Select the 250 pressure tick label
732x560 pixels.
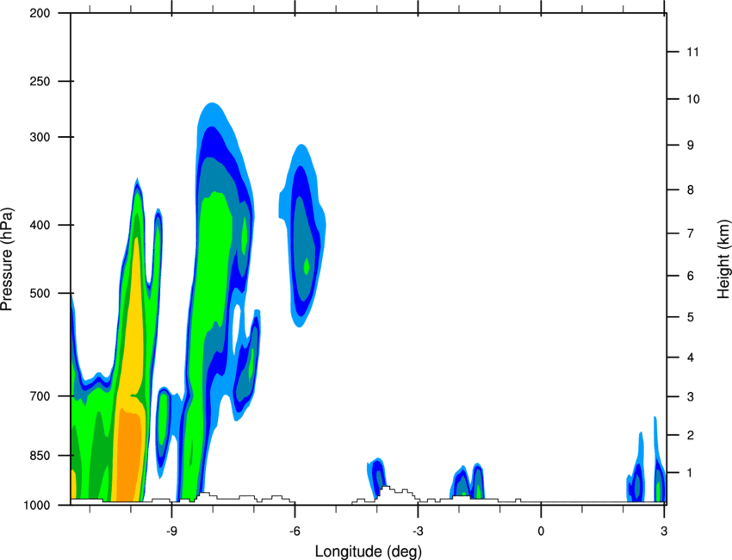coord(40,81)
